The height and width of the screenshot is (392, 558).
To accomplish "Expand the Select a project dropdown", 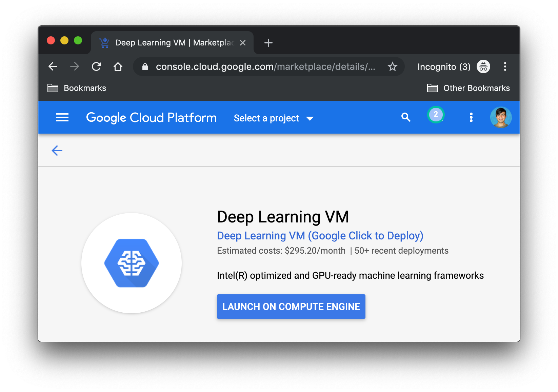I will [274, 118].
